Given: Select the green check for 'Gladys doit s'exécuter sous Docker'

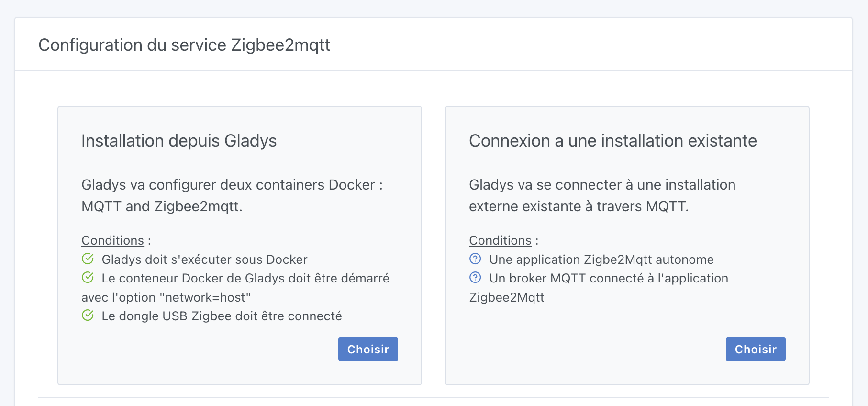Looking at the screenshot, I should click(x=88, y=259).
